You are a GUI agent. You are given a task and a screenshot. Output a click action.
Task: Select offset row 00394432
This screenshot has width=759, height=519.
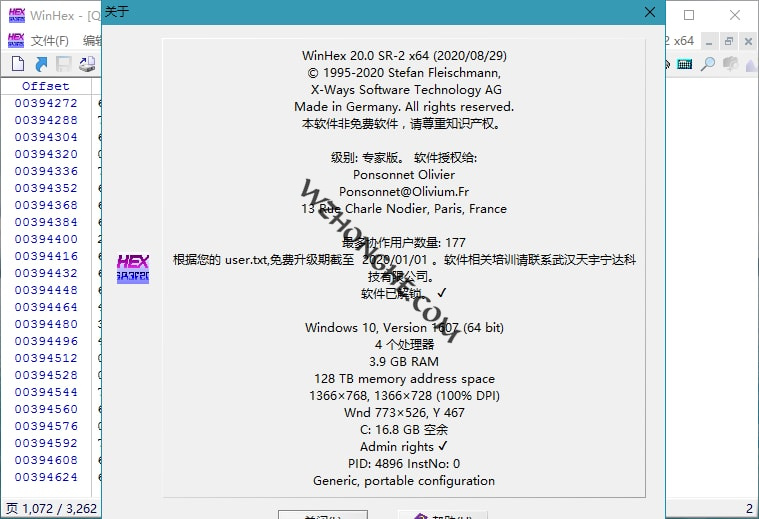46,273
